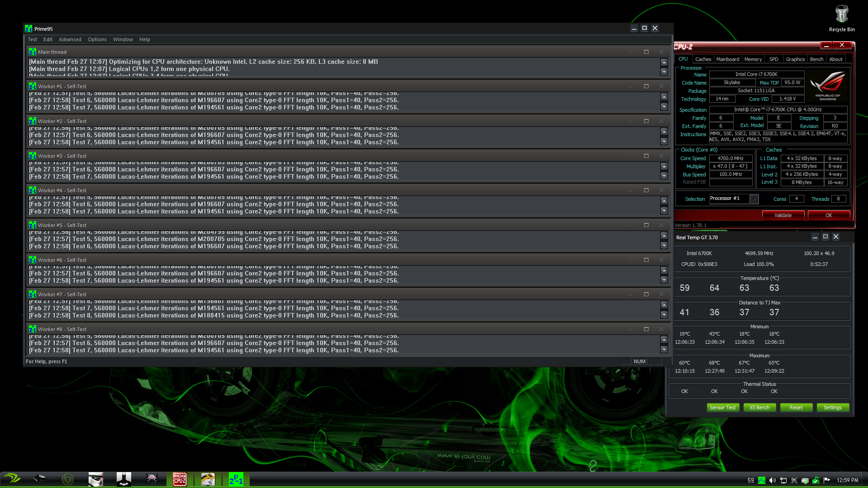This screenshot has height=488, width=868.
Task: Open the Options menu in Prime95
Action: 97,39
